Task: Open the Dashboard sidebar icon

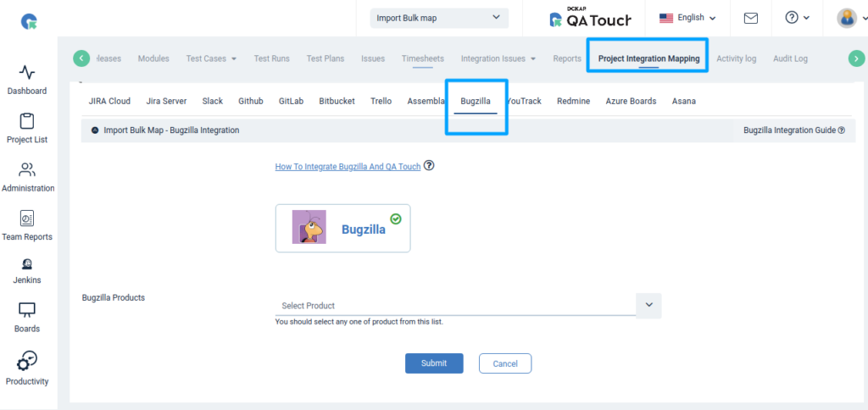Action: (x=27, y=73)
